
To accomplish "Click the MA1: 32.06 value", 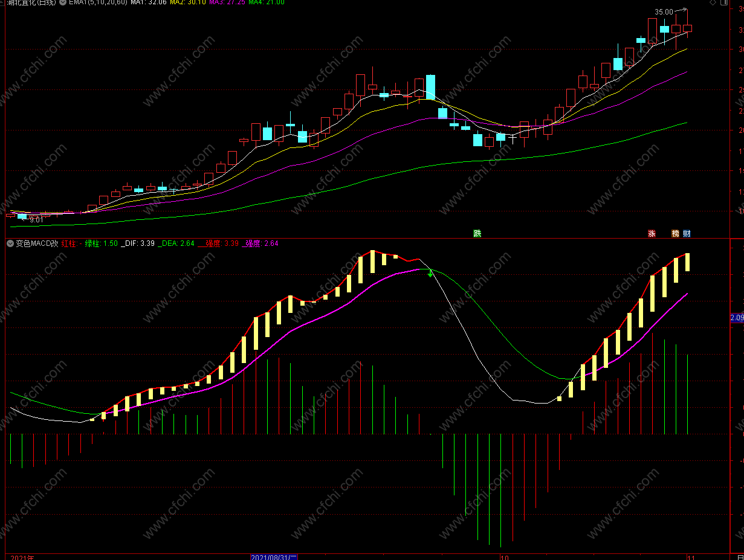I will point(148,2).
